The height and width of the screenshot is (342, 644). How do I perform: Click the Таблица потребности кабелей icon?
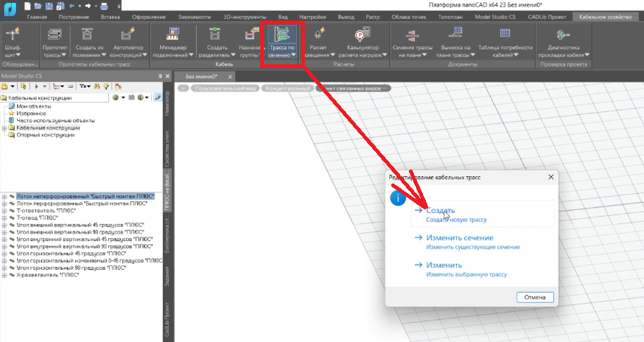[x=505, y=34]
